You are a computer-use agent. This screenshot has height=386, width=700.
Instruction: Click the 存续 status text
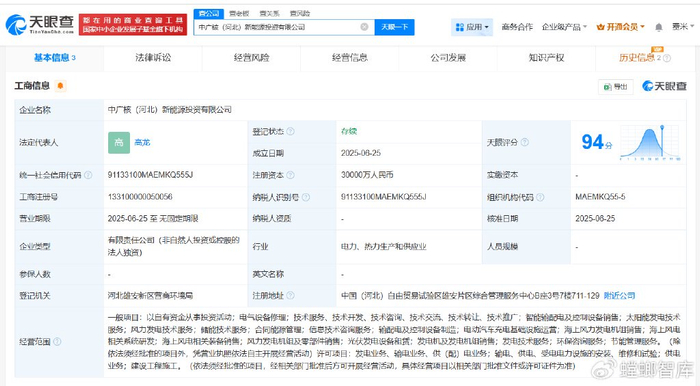349,131
